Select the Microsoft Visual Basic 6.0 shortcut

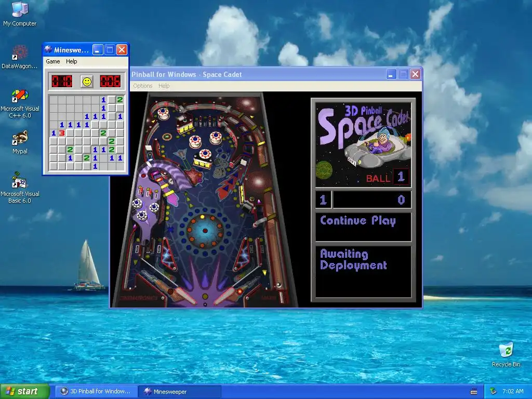(x=20, y=188)
